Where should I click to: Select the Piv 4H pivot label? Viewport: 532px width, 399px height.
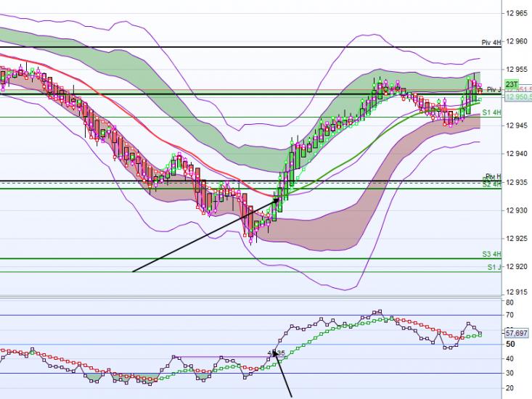click(491, 42)
